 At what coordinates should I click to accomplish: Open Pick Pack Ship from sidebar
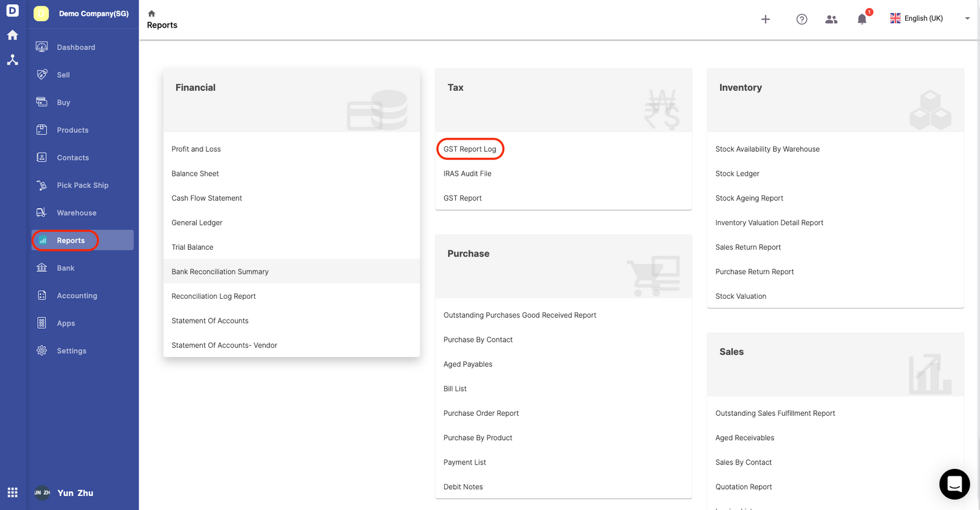click(82, 186)
